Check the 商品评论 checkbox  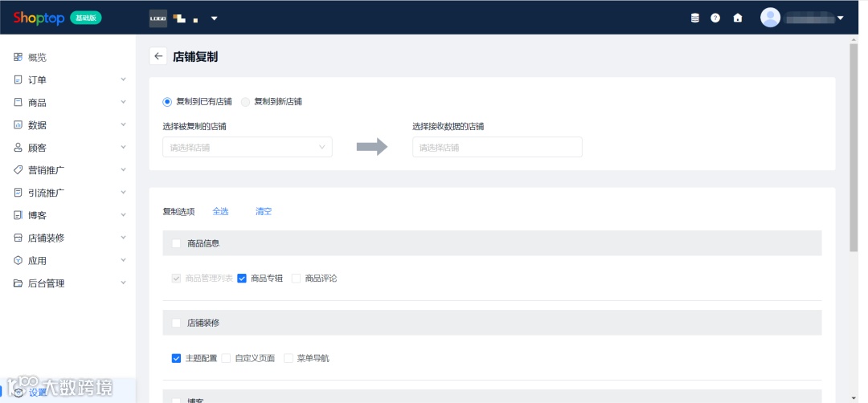pos(296,279)
